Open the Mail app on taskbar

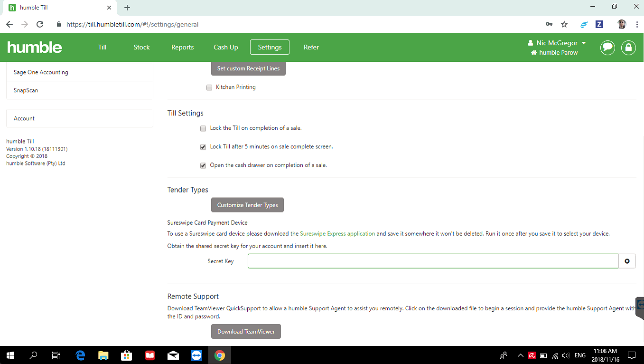click(x=173, y=355)
